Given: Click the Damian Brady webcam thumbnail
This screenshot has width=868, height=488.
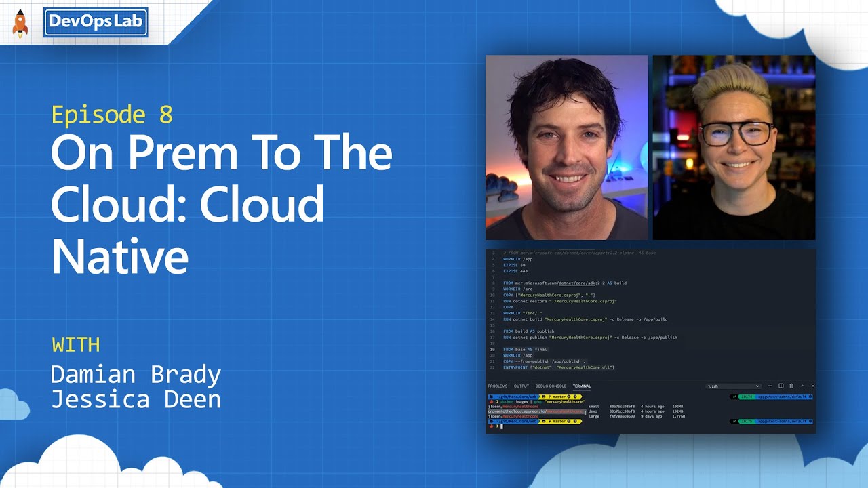Looking at the screenshot, I should 566,147.
